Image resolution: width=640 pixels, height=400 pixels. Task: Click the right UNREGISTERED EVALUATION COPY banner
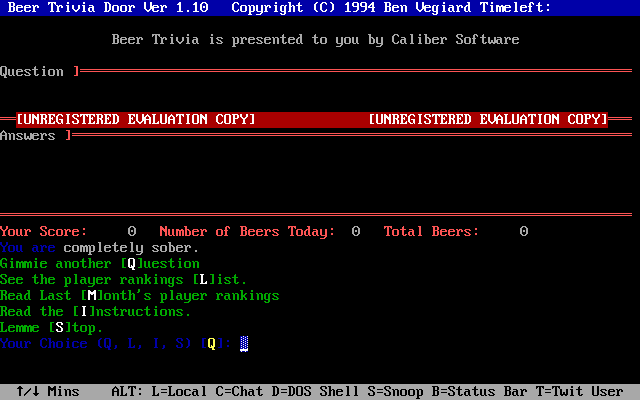coord(487,119)
